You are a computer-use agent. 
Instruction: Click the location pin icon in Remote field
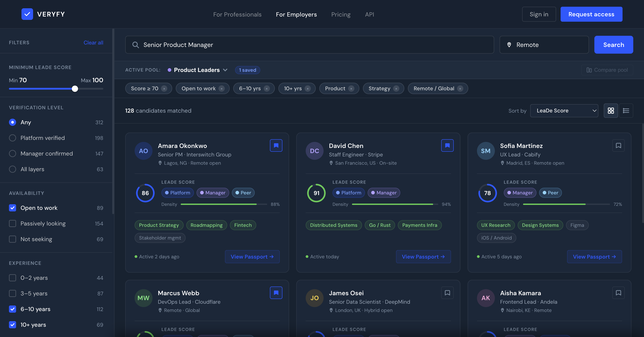tap(509, 45)
